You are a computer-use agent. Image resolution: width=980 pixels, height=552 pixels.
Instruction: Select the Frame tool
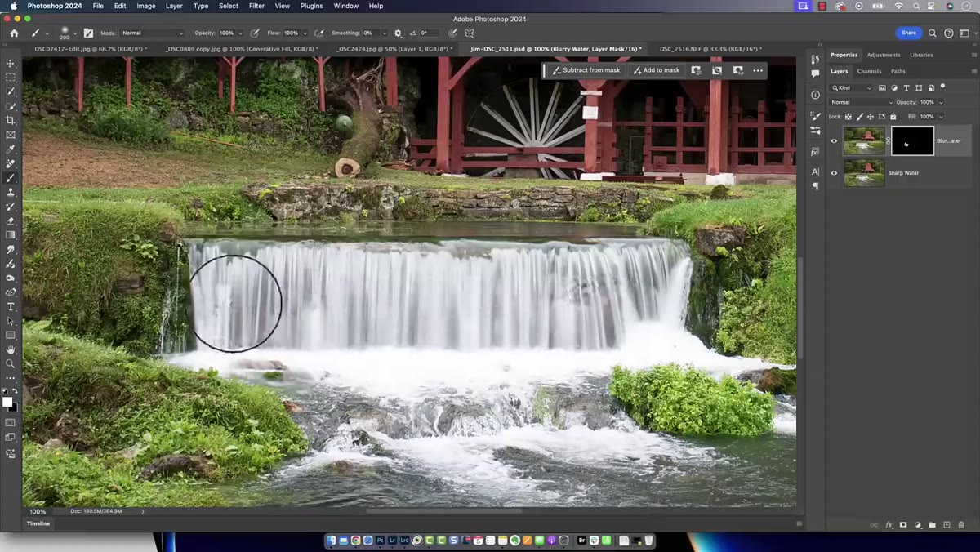click(11, 135)
